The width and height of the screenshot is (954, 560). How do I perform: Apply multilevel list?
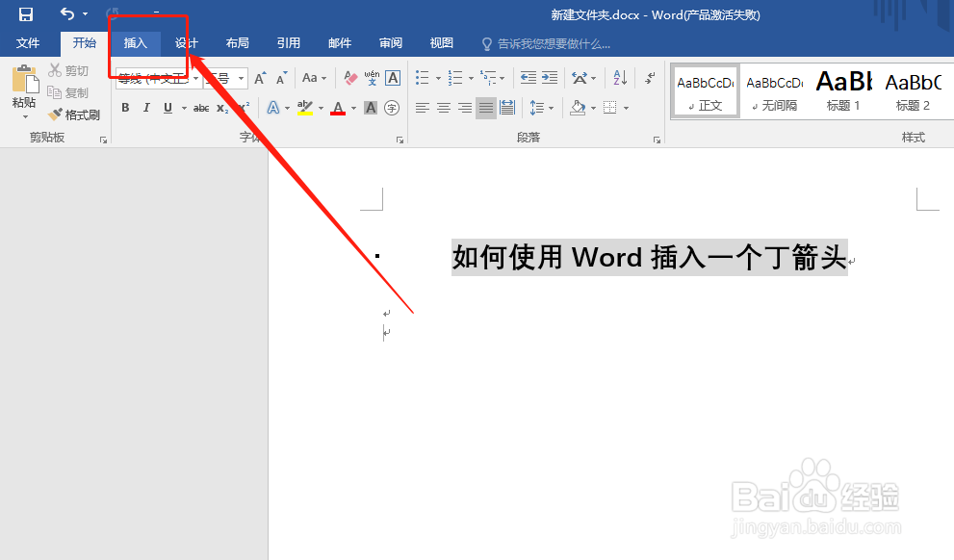point(488,78)
